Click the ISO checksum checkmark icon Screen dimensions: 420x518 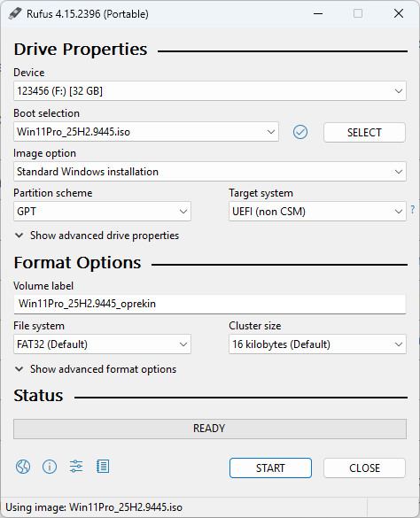(x=300, y=132)
